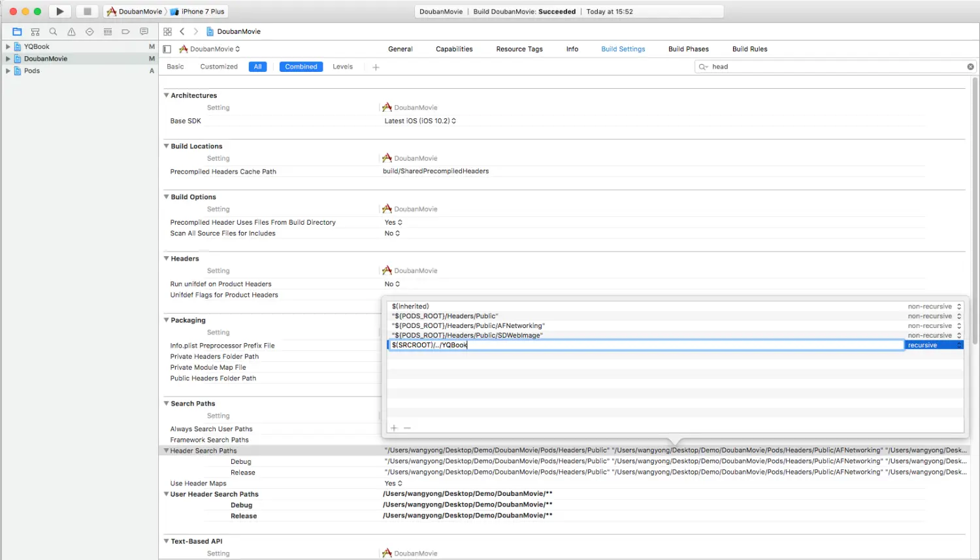Open the Base SDK Latest iOS dropdown

pyautogui.click(x=420, y=121)
